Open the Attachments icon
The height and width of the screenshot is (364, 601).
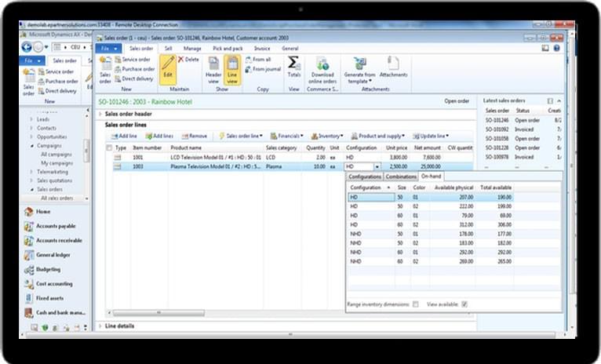pyautogui.click(x=393, y=64)
